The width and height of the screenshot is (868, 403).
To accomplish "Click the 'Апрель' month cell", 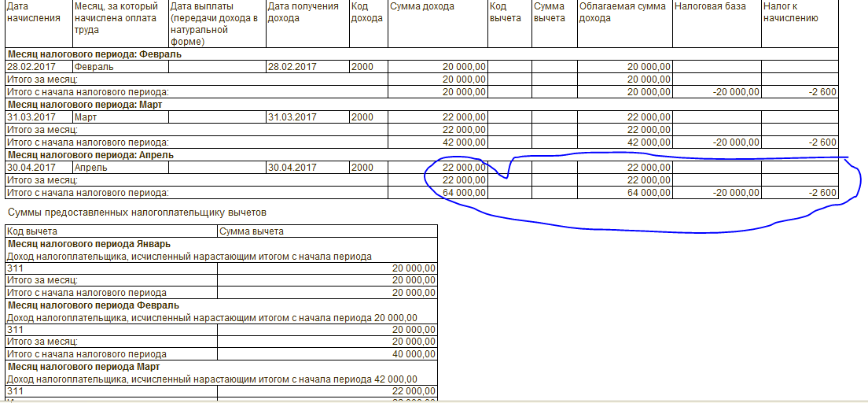I will [90, 168].
